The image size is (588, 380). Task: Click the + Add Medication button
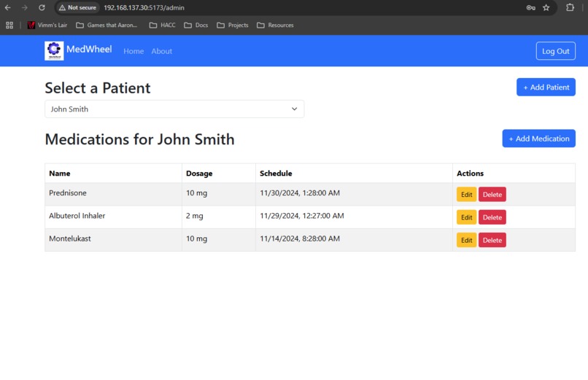pyautogui.click(x=538, y=139)
